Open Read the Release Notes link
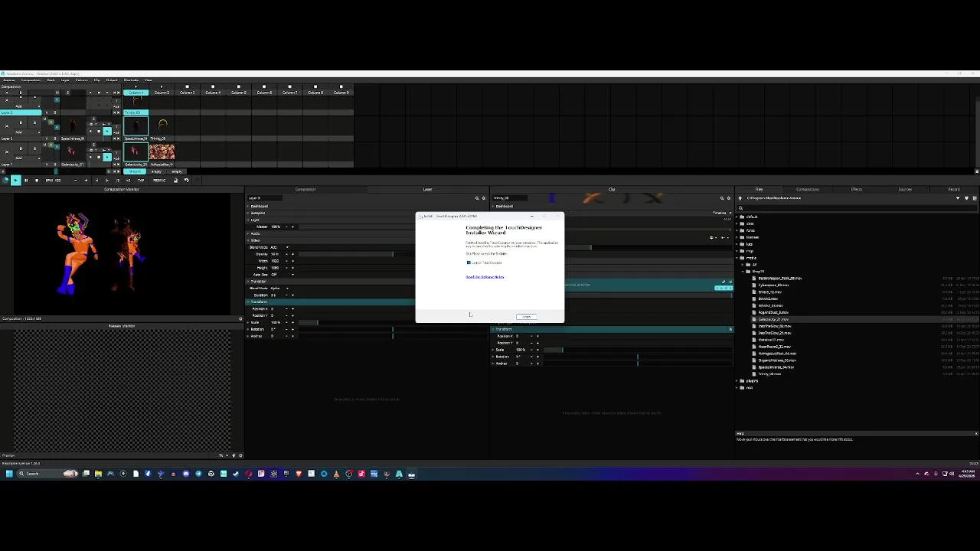The width and height of the screenshot is (980, 551). tap(485, 277)
